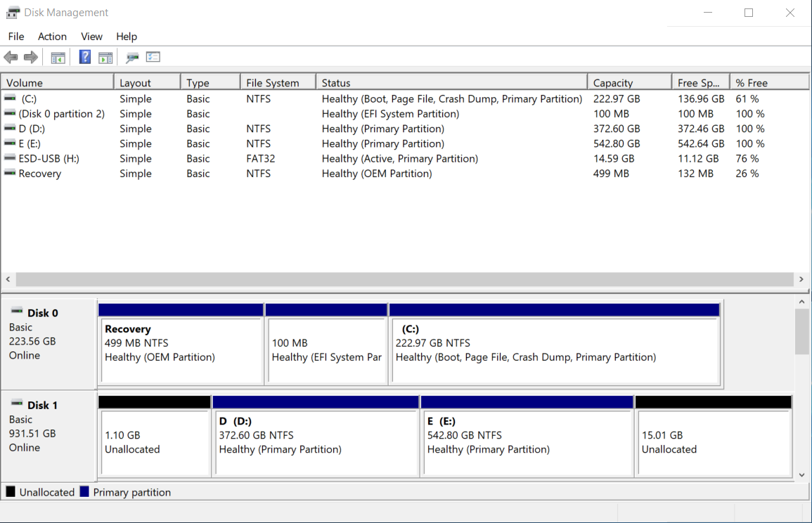812x523 pixels.
Task: Click the blue Primary partition legend swatch
Action: click(x=84, y=491)
